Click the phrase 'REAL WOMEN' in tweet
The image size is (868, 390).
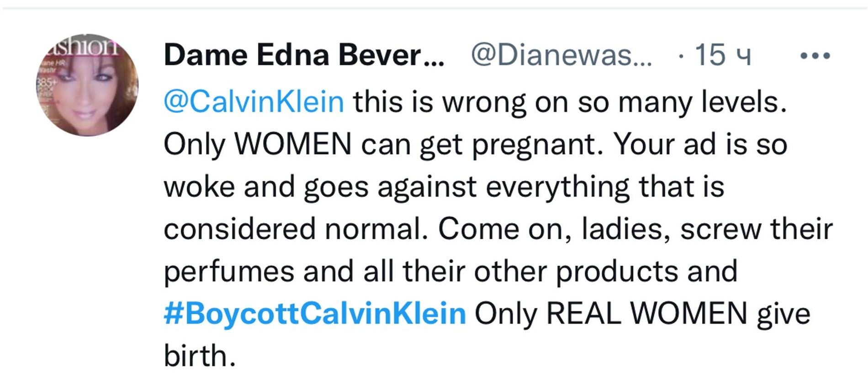(x=646, y=314)
